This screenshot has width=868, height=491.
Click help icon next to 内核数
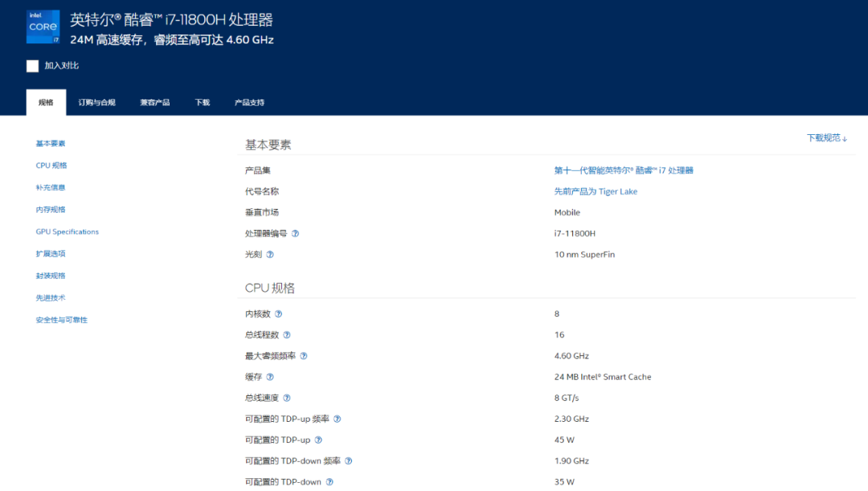(278, 314)
